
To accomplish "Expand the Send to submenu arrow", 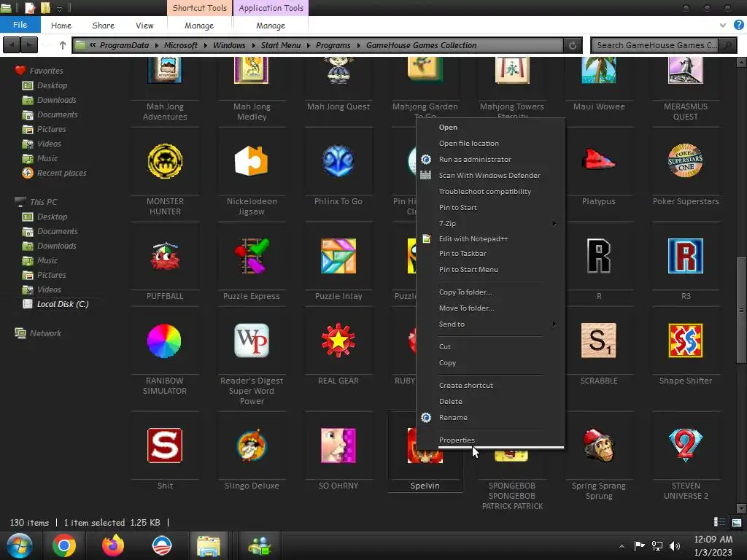I will tap(554, 324).
